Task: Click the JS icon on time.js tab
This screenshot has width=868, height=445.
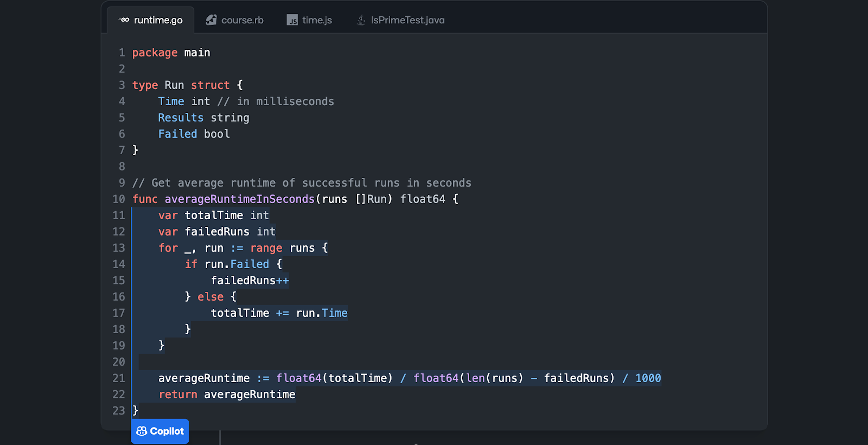Action: 292,20
